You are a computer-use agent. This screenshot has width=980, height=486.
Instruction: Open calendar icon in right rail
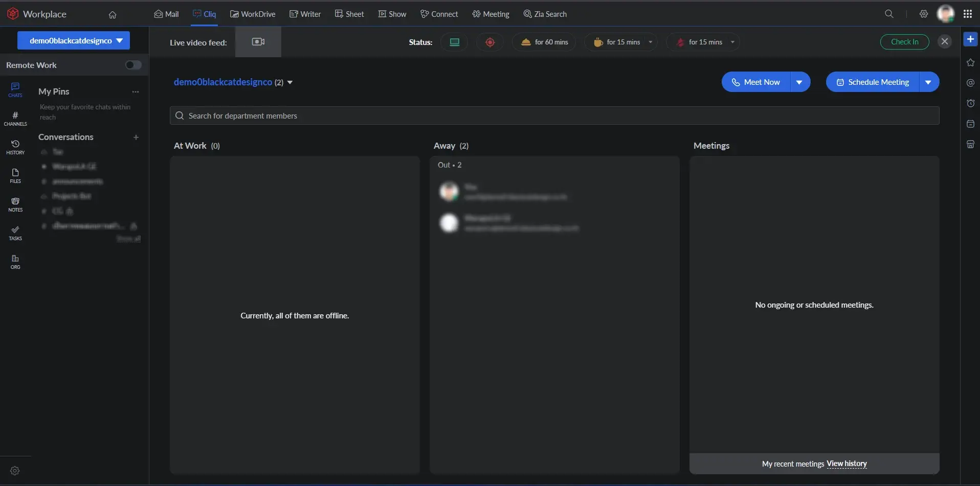point(970,124)
